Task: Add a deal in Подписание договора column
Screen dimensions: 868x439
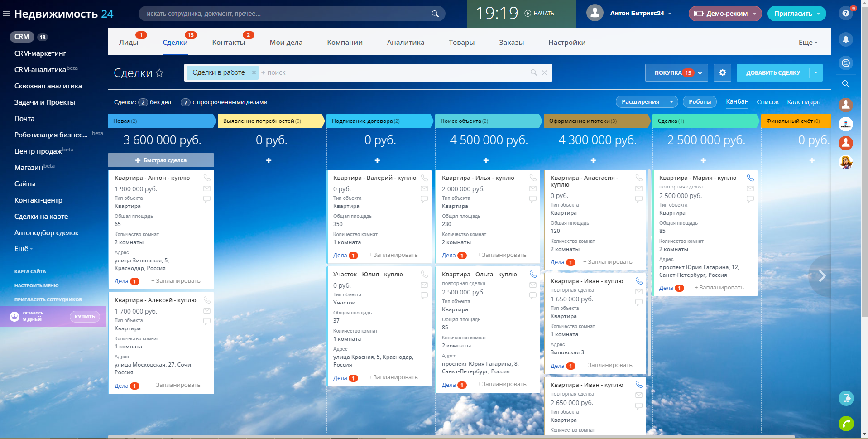Action: [377, 160]
